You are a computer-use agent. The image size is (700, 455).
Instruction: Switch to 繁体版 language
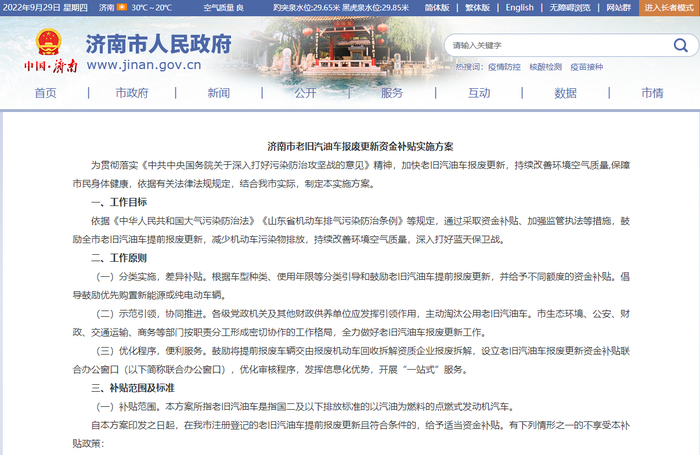tap(478, 8)
